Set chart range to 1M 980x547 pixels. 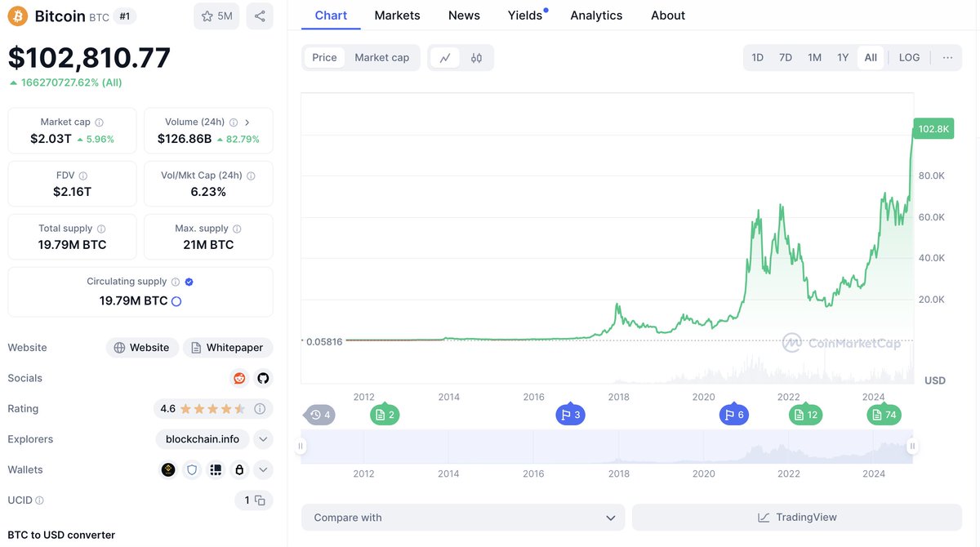coord(814,58)
